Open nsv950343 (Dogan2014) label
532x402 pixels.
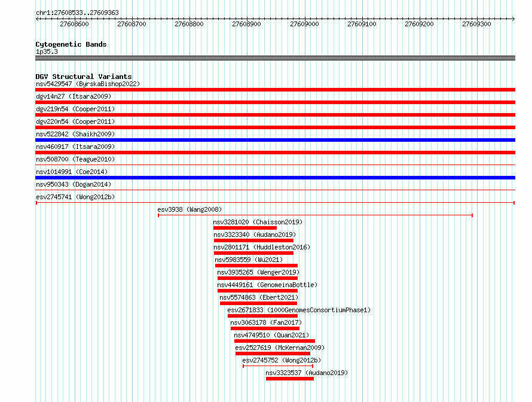(x=74, y=184)
